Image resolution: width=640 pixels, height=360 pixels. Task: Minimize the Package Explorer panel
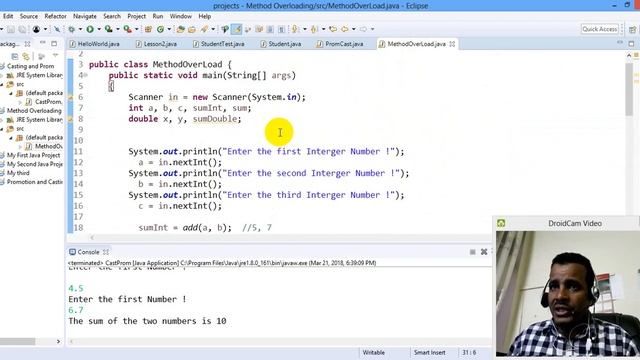coord(42,42)
